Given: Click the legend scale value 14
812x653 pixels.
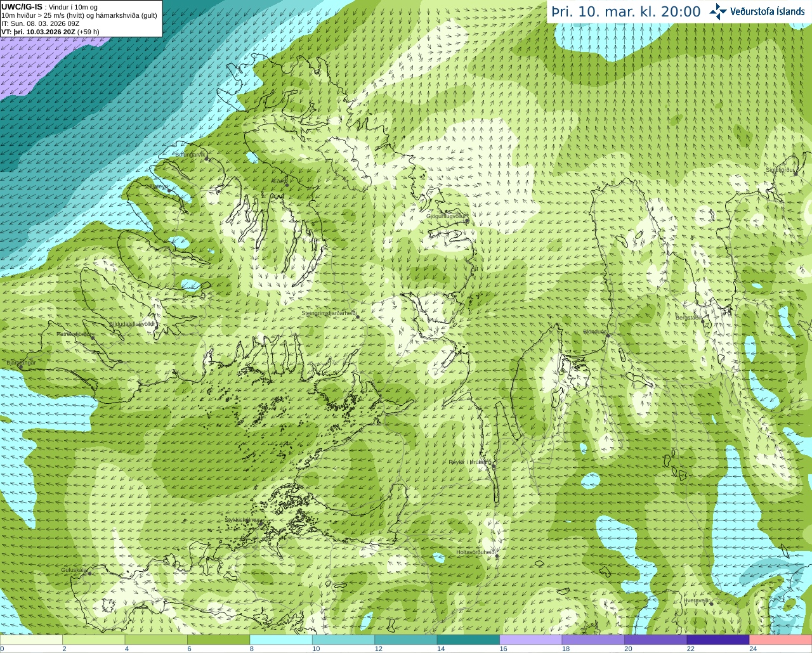Looking at the screenshot, I should pos(441,649).
